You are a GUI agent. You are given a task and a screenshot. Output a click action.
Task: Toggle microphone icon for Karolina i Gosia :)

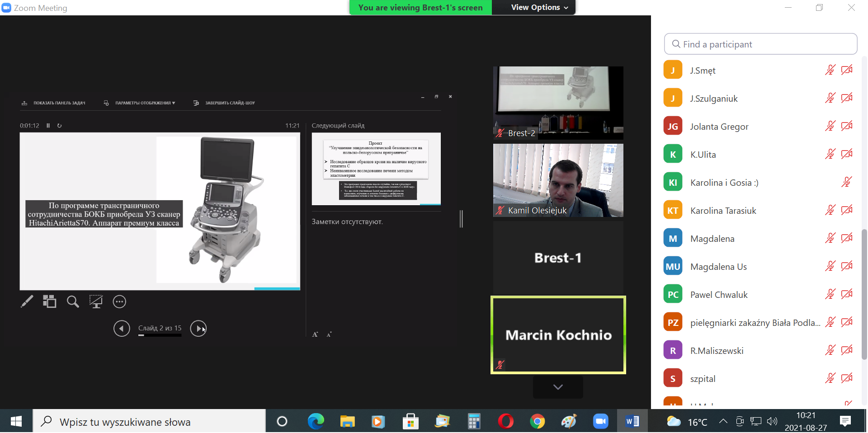point(846,182)
